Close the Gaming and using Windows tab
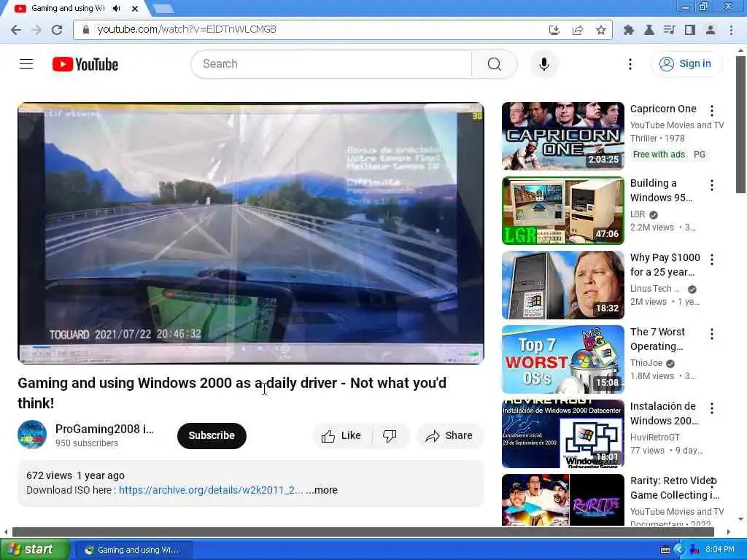The height and width of the screenshot is (560, 747). (x=135, y=9)
